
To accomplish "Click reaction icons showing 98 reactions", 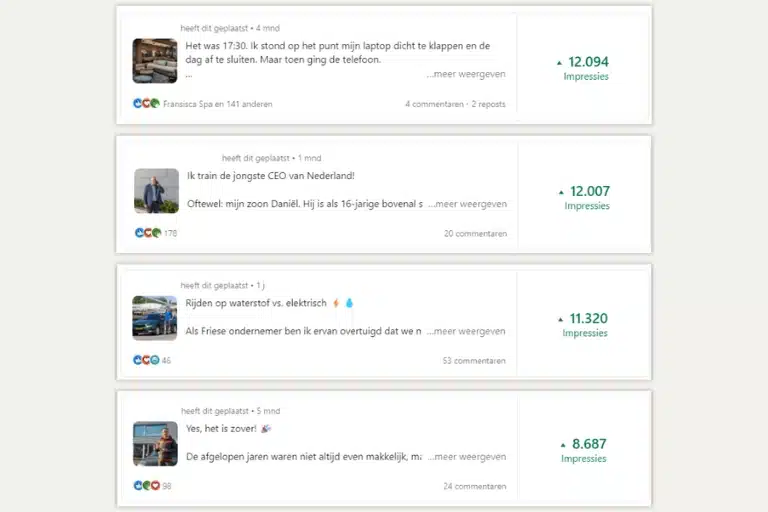I will (147, 486).
